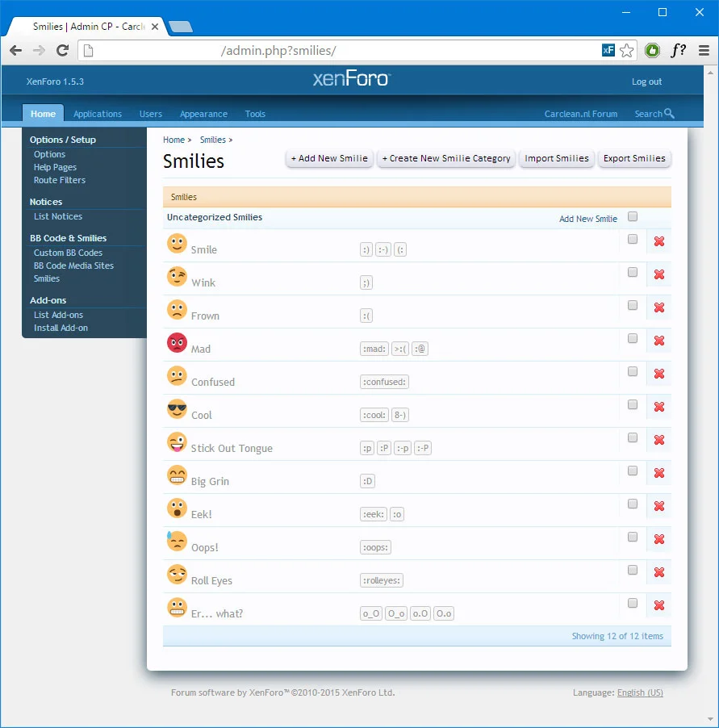Open Help Pages in sidebar
Image resolution: width=719 pixels, height=728 pixels.
(x=55, y=167)
